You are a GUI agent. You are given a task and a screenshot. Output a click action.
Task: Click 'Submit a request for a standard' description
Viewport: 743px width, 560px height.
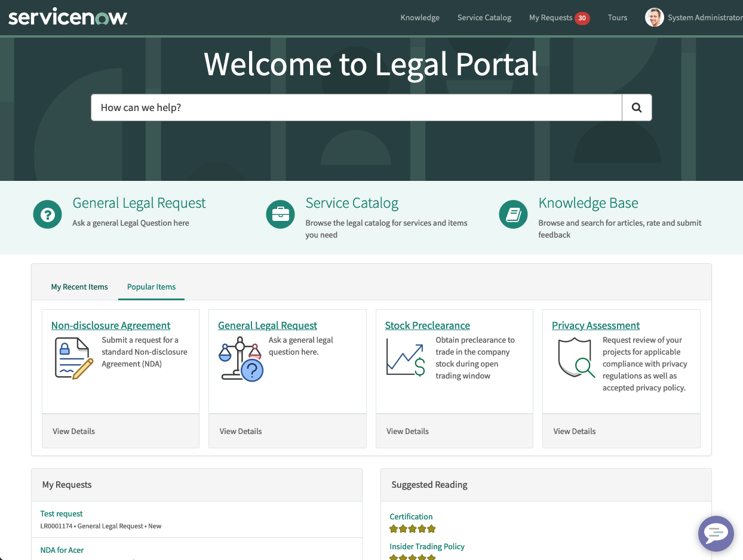click(145, 352)
